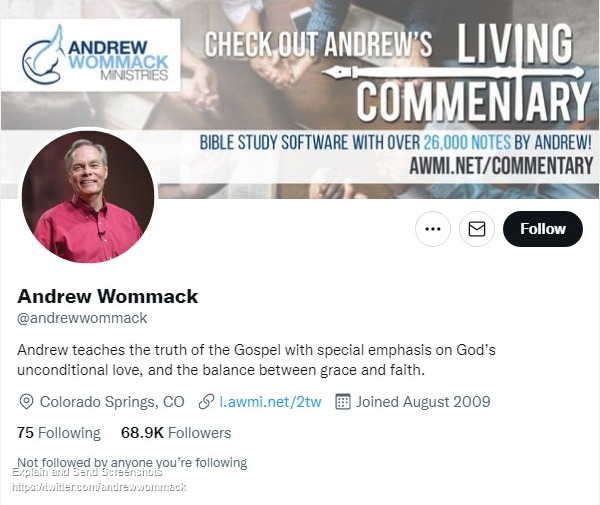View the 75 Following list
The image size is (600, 505).
coord(59,433)
